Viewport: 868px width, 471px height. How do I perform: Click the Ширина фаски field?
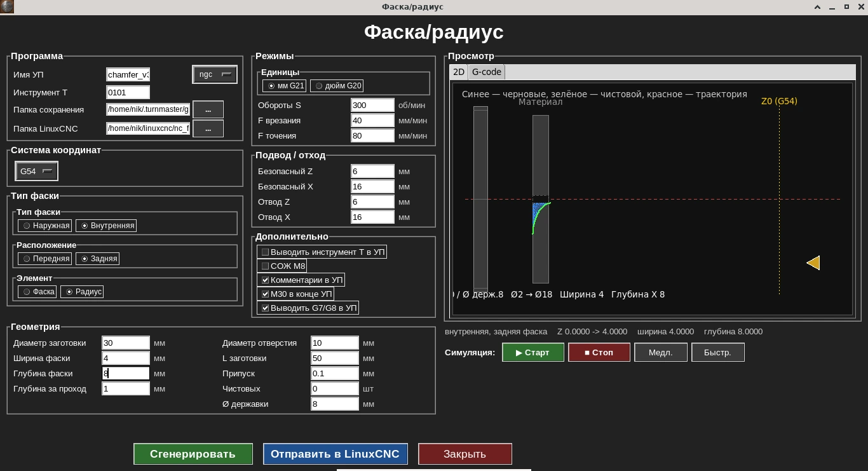[126, 358]
